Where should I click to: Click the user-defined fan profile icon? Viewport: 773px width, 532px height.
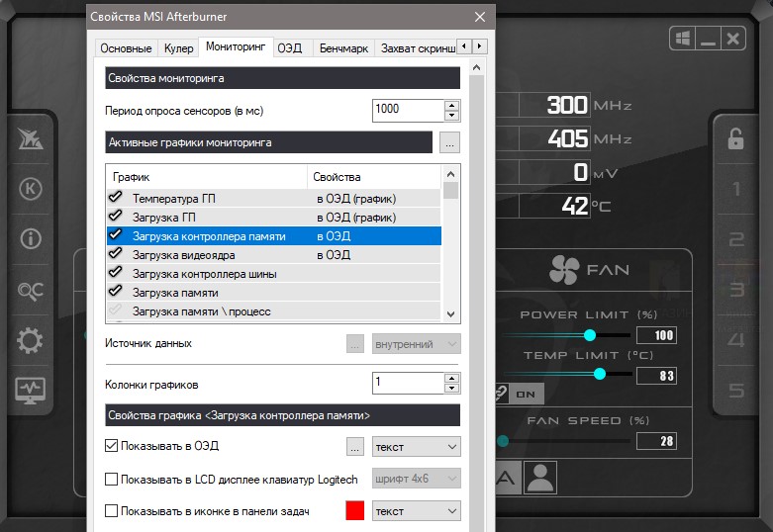pyautogui.click(x=540, y=478)
